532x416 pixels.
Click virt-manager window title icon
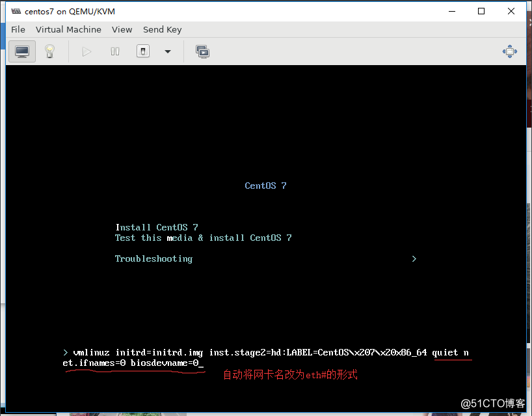click(x=16, y=12)
